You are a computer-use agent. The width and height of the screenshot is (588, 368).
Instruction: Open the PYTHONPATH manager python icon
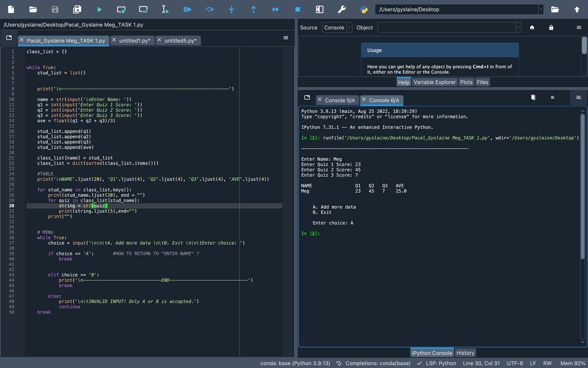(363, 9)
